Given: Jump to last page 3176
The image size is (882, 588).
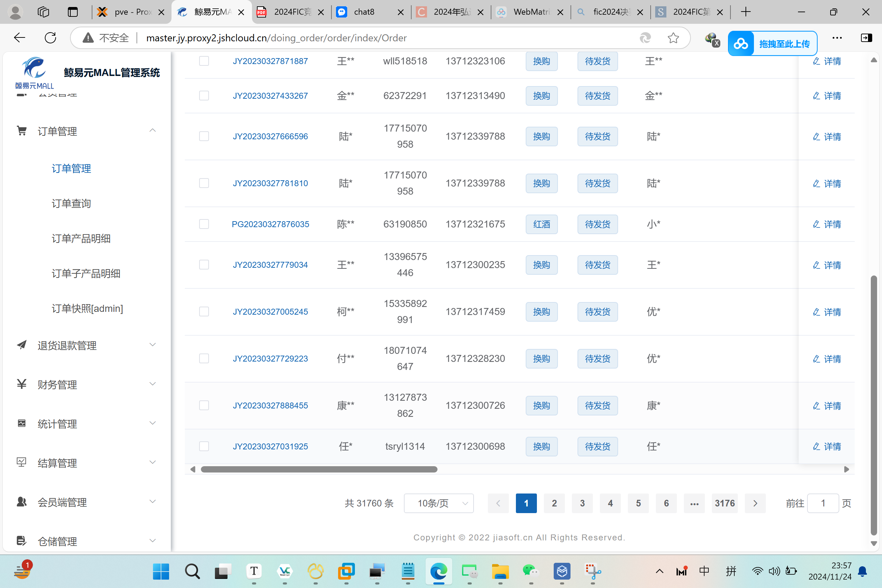Looking at the screenshot, I should [x=724, y=503].
